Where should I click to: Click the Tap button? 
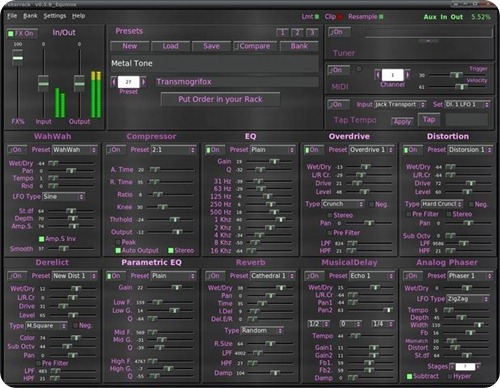coord(429,120)
